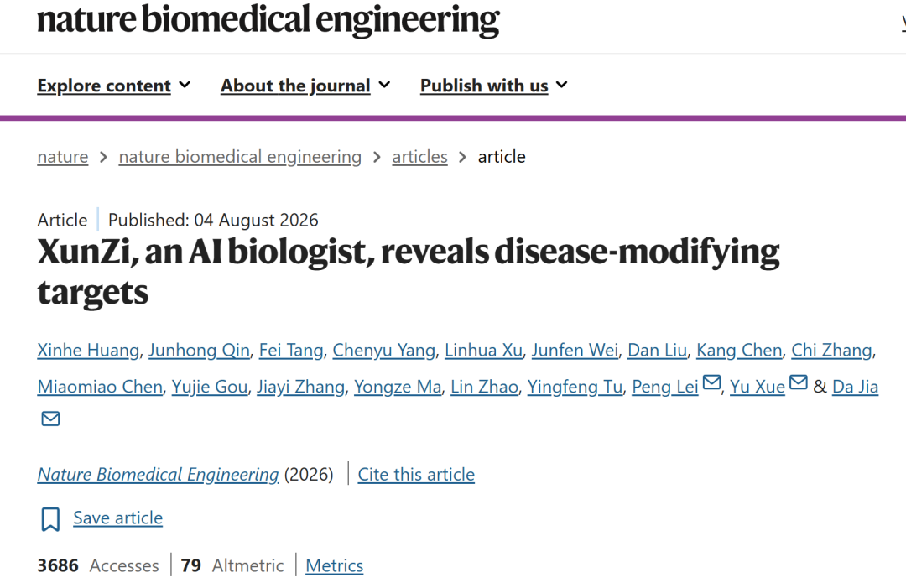906x588 pixels.
Task: Go to nature breadcrumb link
Action: point(63,157)
